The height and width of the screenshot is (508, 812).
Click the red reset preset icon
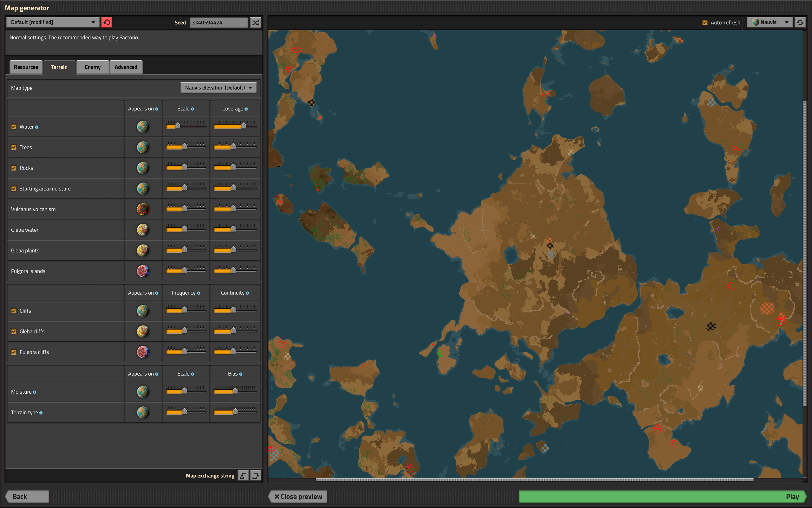pos(107,22)
